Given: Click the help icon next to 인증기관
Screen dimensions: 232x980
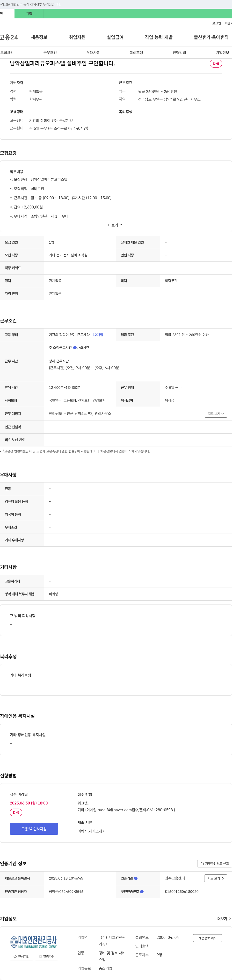Looking at the screenshot, I should click(136, 878).
